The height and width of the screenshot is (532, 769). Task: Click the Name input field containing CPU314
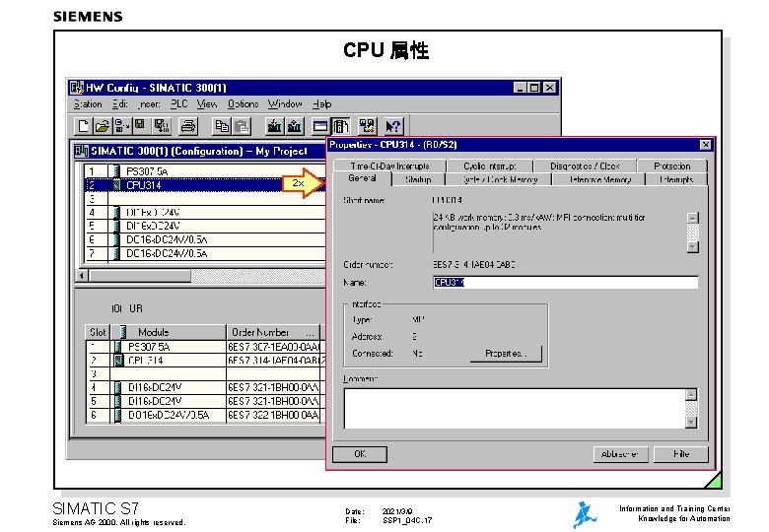tap(566, 282)
